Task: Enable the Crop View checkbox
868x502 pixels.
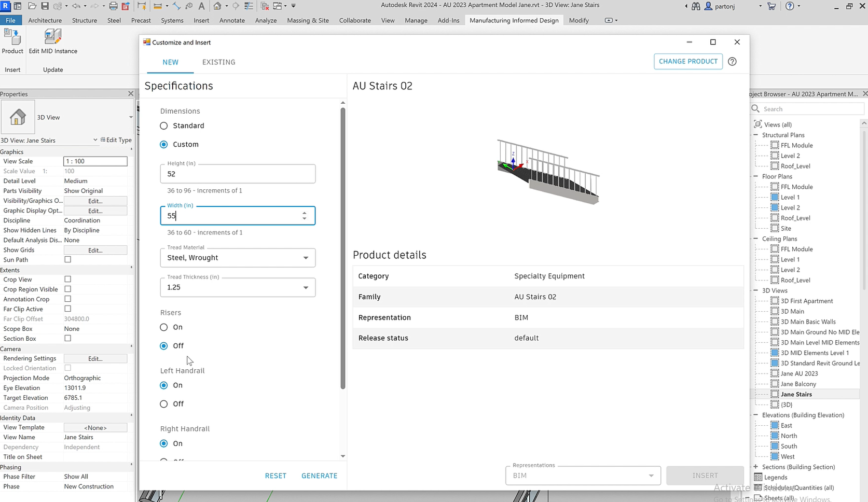Action: tap(67, 279)
